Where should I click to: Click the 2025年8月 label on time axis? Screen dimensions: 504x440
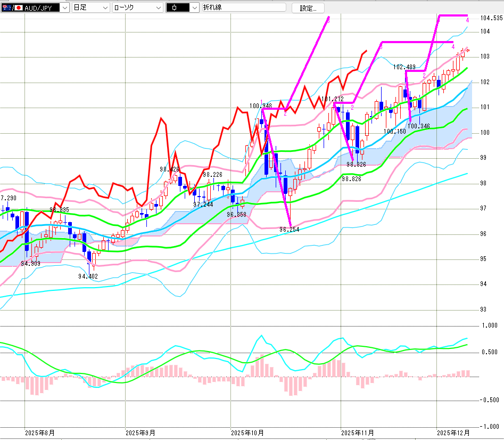coord(39,433)
